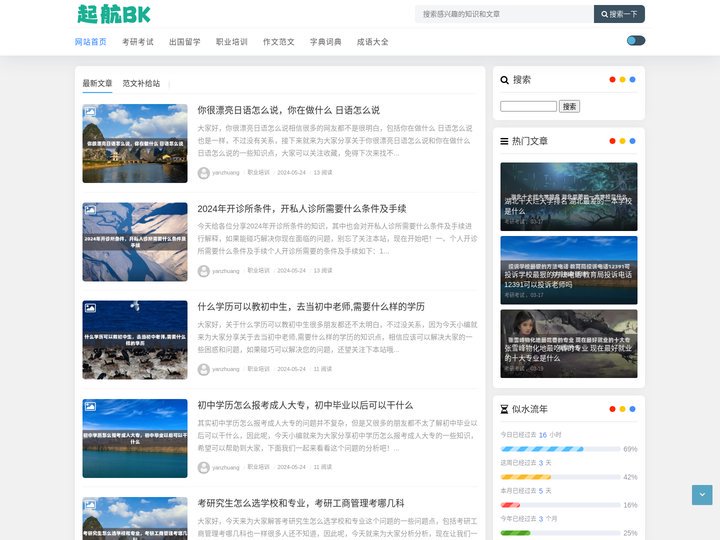This screenshot has height=540, width=720.
Task: Toggle the dark mode switch
Action: pyautogui.click(x=636, y=41)
